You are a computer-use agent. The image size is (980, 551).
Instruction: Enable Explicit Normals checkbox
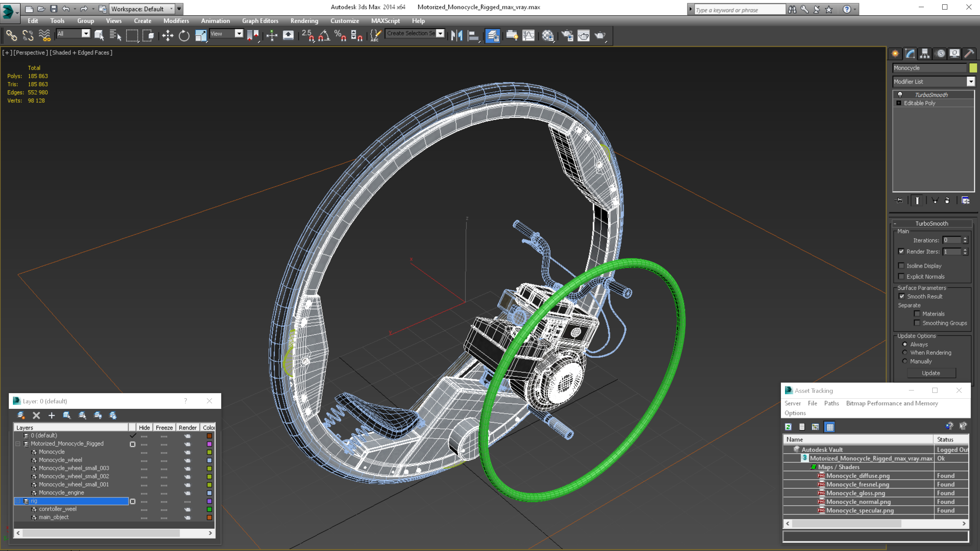click(901, 277)
